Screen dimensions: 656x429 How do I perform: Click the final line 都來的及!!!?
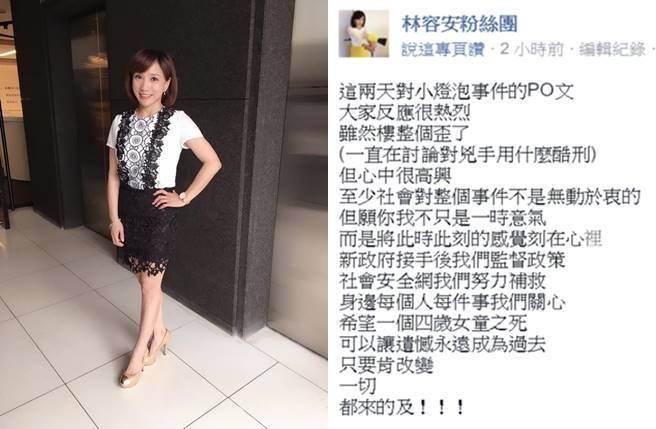coord(402,407)
